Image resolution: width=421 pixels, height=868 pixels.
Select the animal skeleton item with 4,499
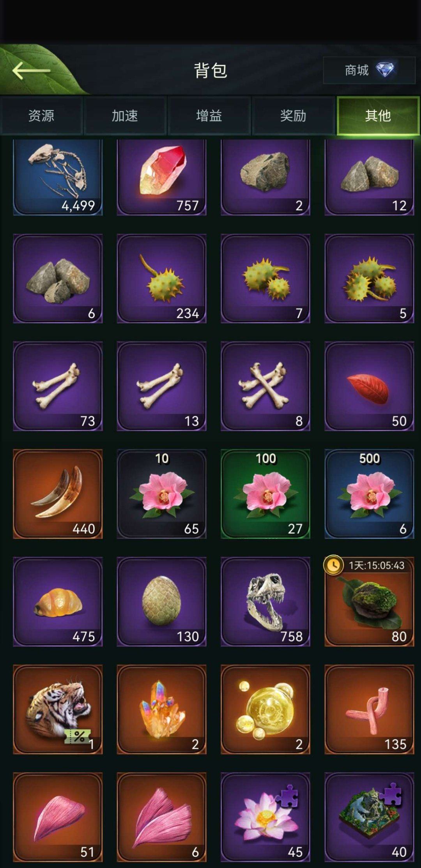(58, 177)
